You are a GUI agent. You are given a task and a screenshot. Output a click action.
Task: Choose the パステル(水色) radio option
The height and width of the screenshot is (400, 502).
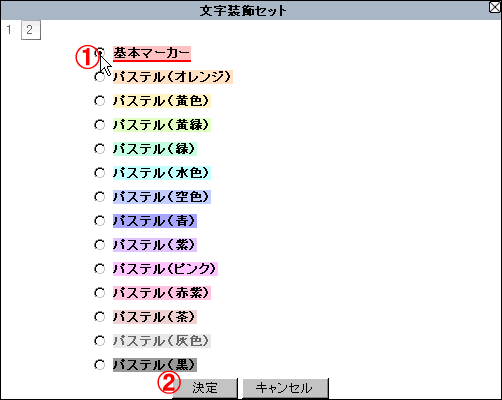tap(100, 173)
